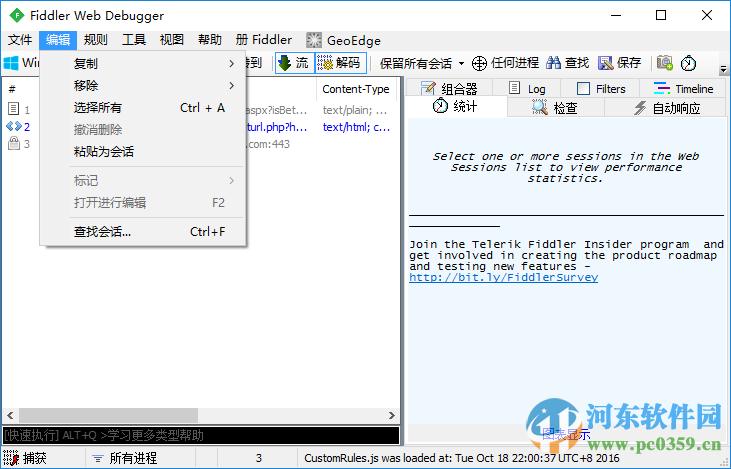Click the stopwatch timer toolbar icon

coord(689,63)
